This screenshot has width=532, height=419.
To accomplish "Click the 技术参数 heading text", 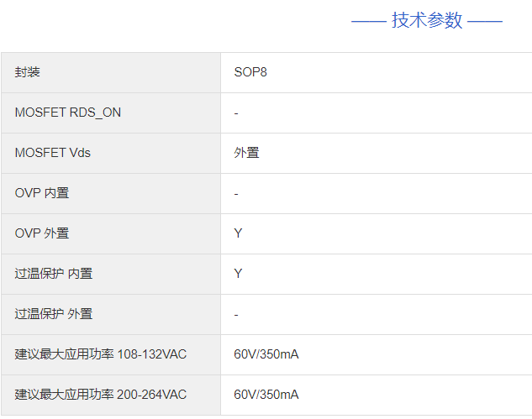I will [427, 21].
